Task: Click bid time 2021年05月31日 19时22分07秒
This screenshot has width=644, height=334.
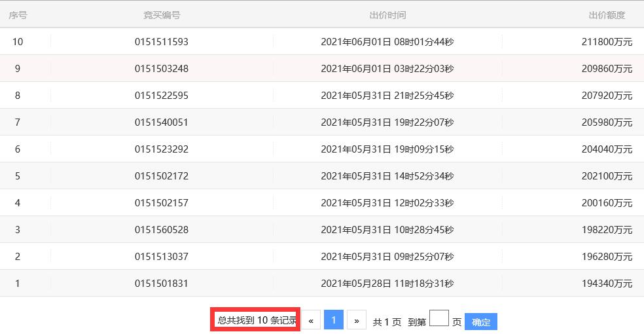Action: tap(387, 122)
